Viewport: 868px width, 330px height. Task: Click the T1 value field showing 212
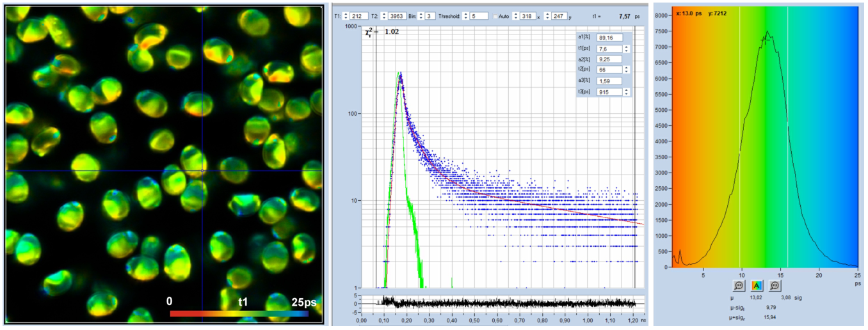(x=358, y=16)
